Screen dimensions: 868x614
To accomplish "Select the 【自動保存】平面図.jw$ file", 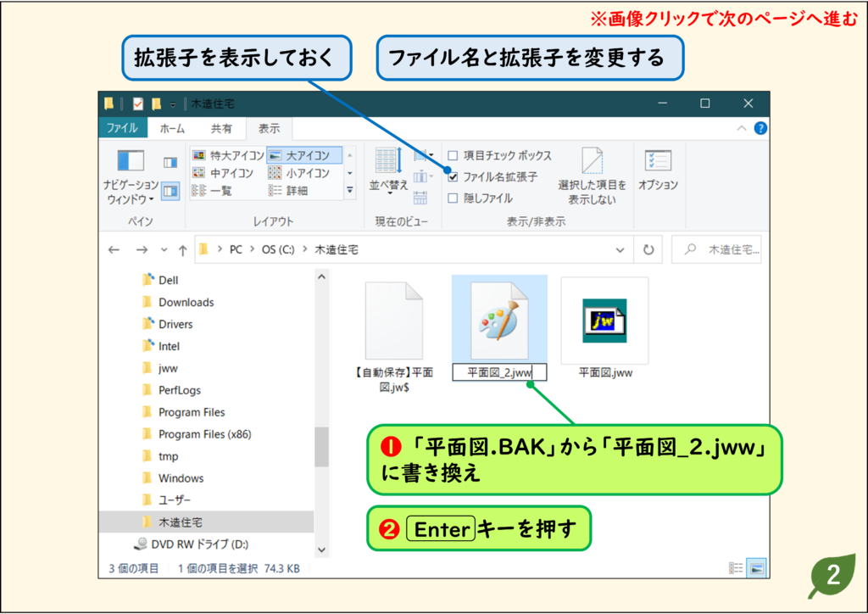I will pos(394,336).
